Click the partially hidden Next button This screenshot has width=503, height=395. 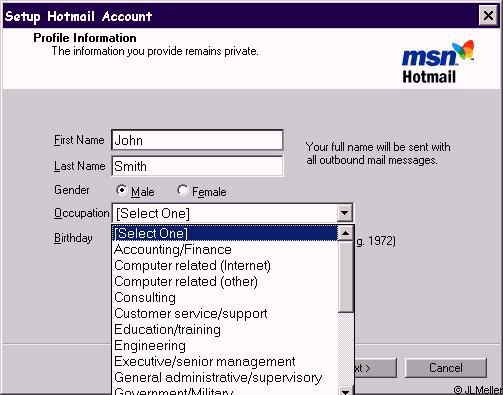(375, 368)
